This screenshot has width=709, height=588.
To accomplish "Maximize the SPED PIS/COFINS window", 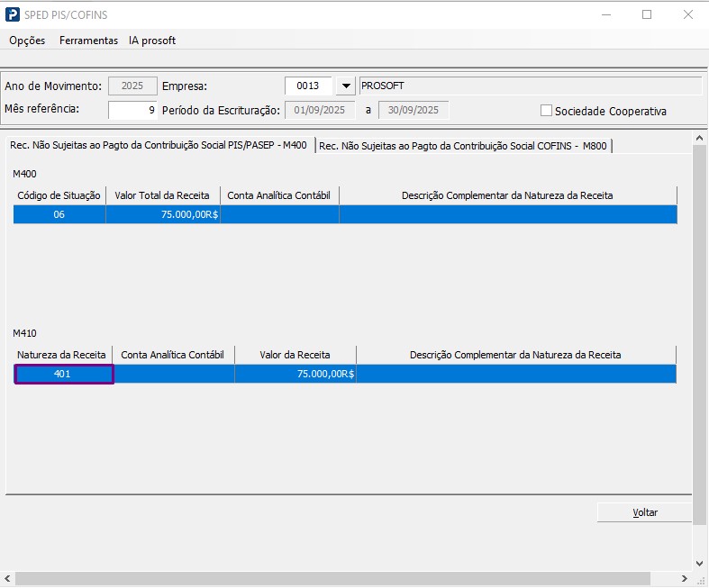I will tap(647, 15).
